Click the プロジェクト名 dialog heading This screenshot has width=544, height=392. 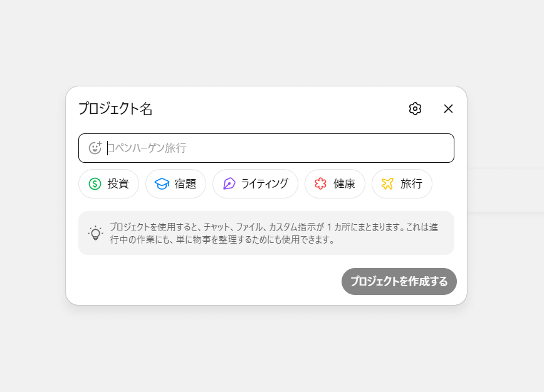115,109
